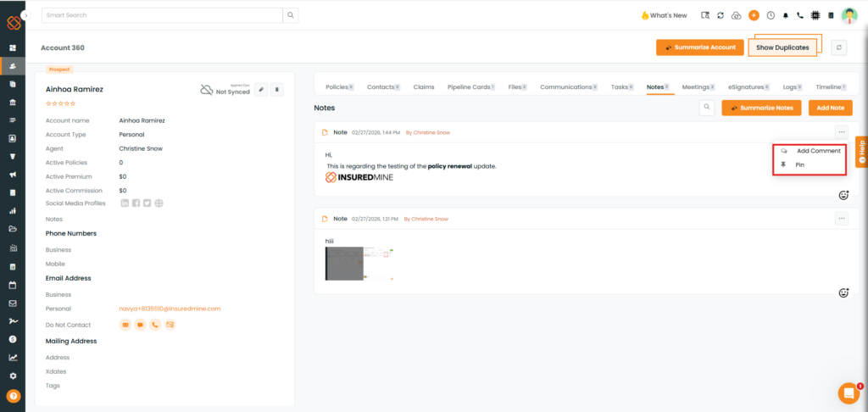The height and width of the screenshot is (412, 868).
Task: Toggle Do Not Contact email icon
Action: click(125, 325)
